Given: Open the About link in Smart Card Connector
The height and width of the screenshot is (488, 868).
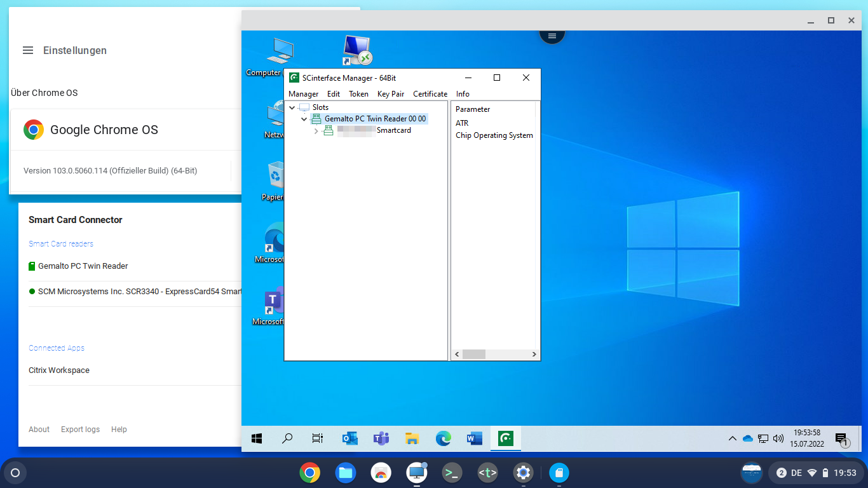Looking at the screenshot, I should point(39,430).
